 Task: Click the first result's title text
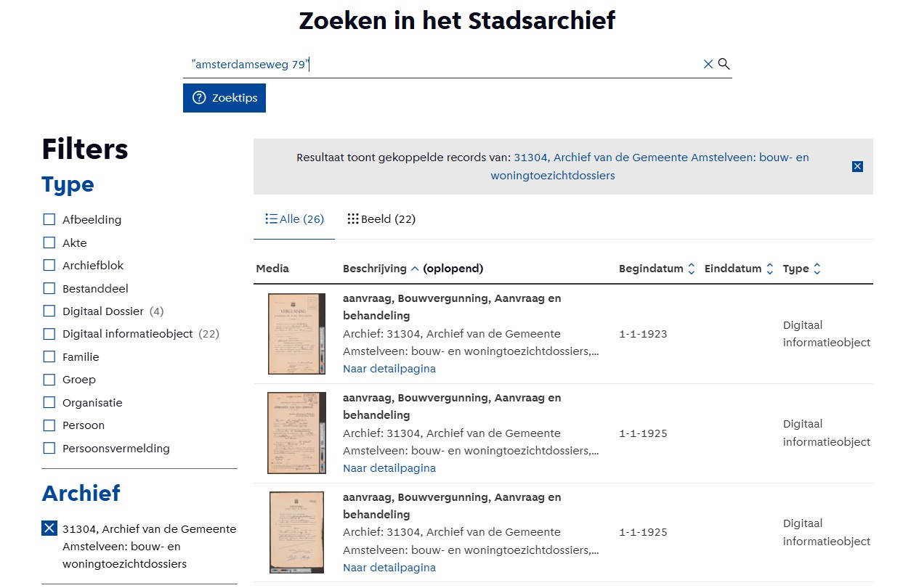[452, 307]
